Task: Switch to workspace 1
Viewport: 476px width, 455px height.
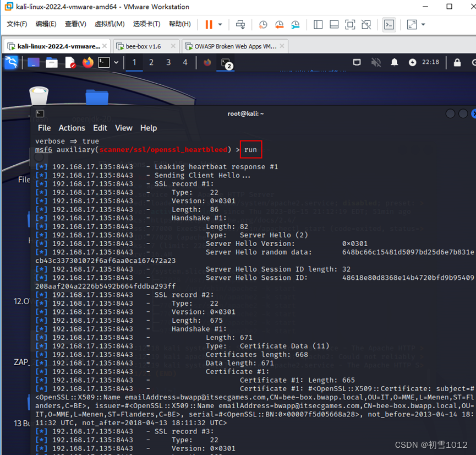Action: coord(134,63)
